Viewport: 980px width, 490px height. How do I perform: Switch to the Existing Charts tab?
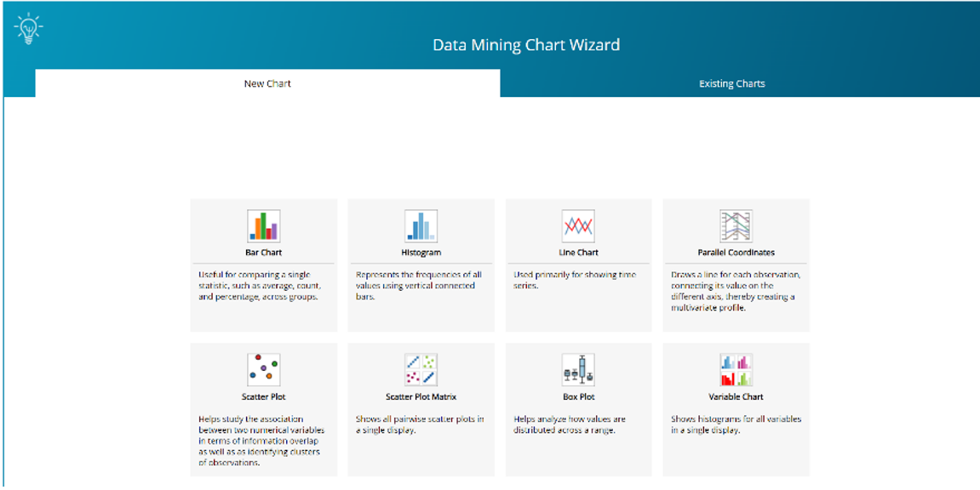(x=731, y=83)
